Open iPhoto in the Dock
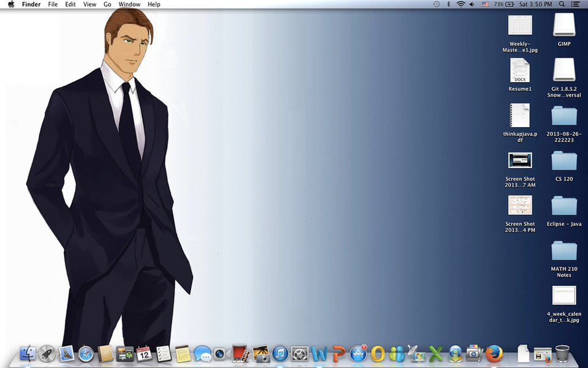This screenshot has height=368, width=588. click(x=261, y=354)
